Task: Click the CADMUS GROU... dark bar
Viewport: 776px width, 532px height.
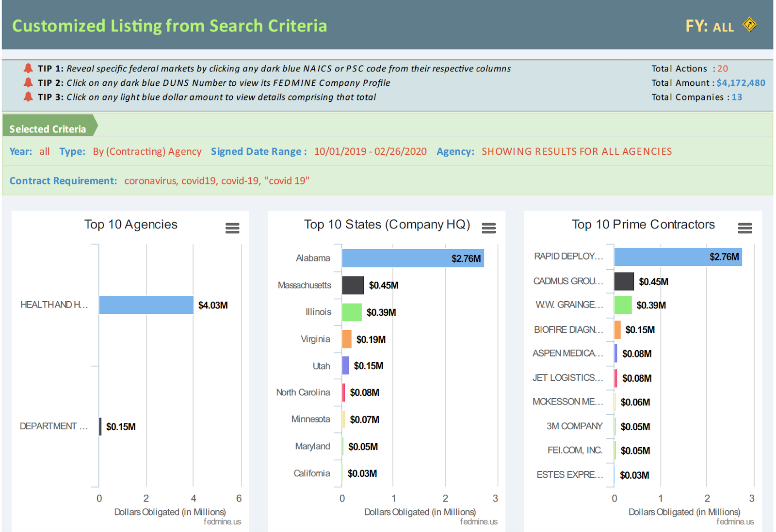Action: click(x=624, y=281)
